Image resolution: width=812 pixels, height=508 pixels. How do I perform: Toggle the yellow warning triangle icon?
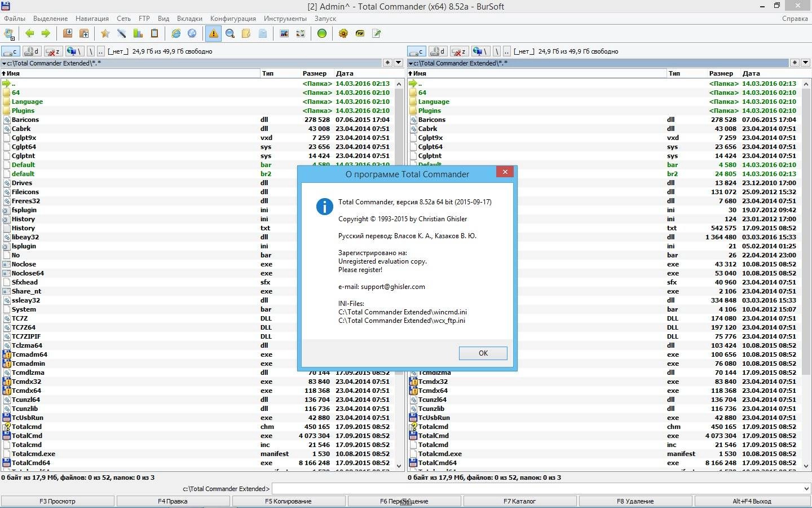(214, 33)
